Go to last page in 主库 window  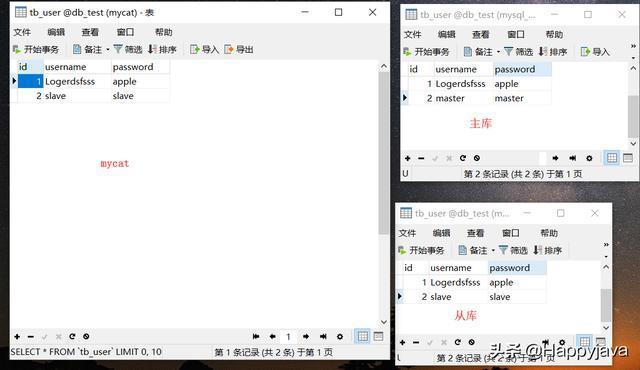[573, 158]
